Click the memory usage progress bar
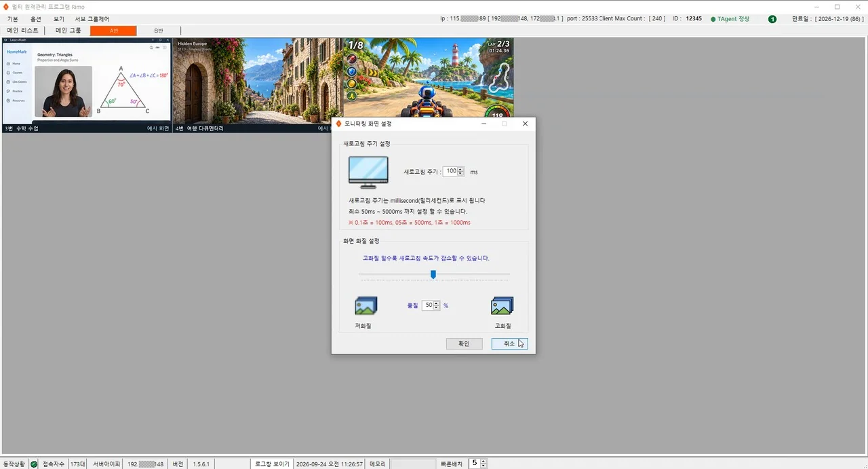Viewport: 868px width, 469px height. 413,464
